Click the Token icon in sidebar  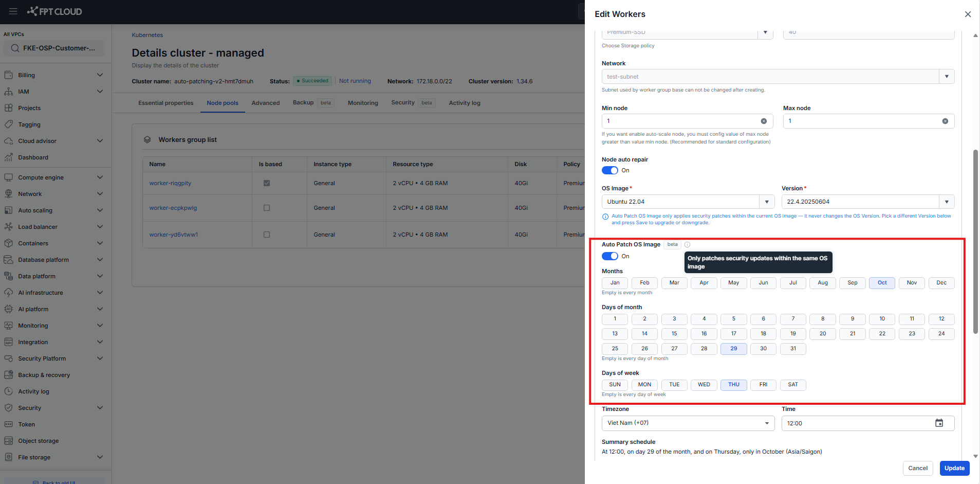click(9, 424)
